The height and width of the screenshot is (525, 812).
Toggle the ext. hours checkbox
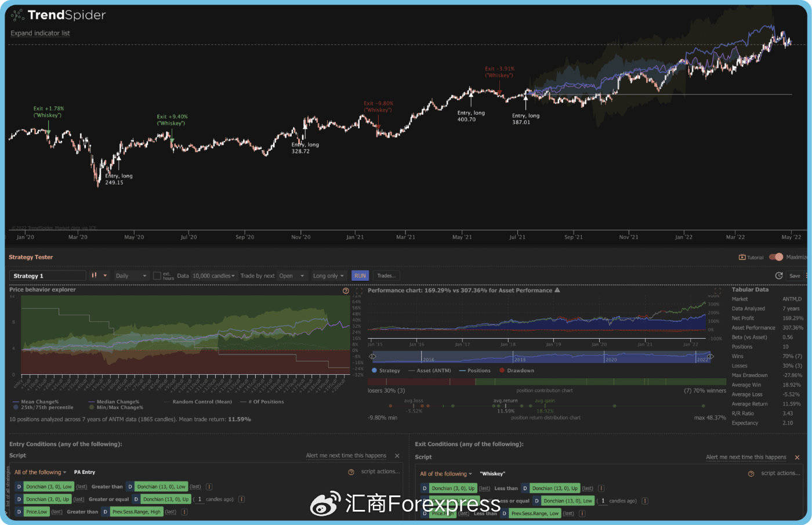pyautogui.click(x=157, y=276)
